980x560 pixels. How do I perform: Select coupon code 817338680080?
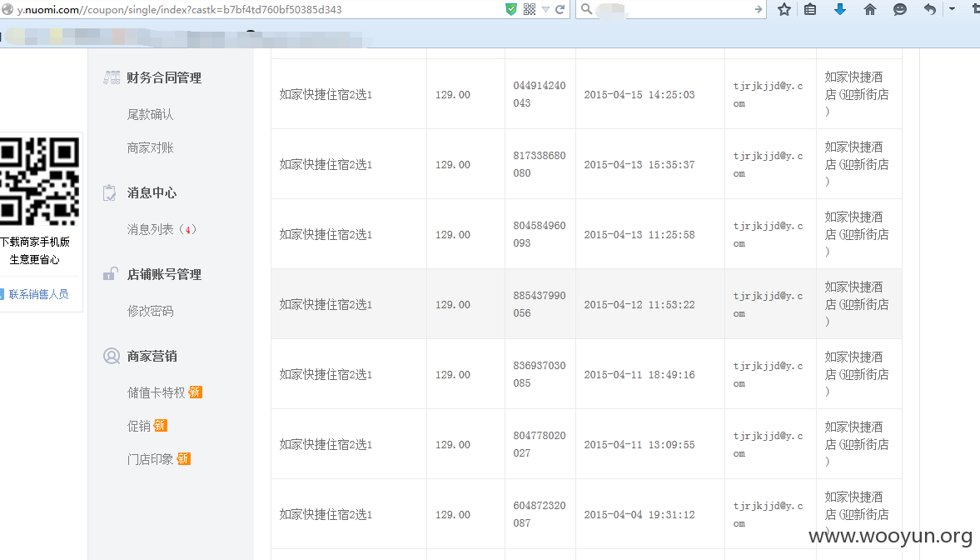click(x=540, y=164)
